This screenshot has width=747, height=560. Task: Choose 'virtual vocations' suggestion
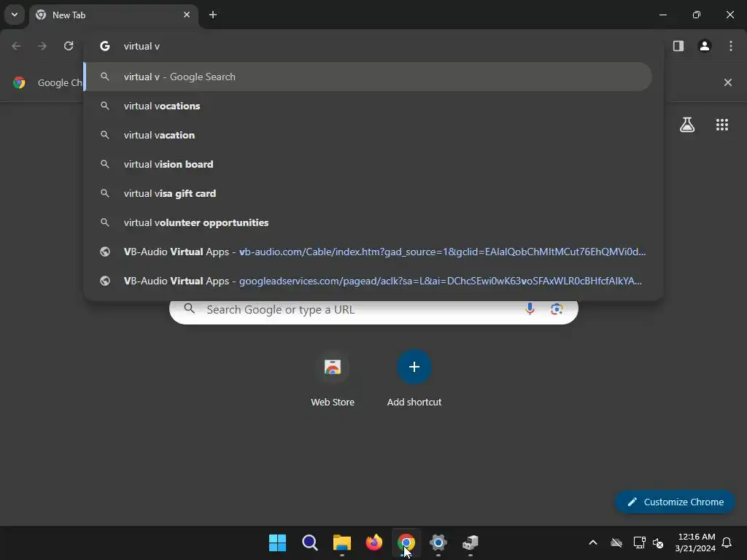tap(368, 106)
